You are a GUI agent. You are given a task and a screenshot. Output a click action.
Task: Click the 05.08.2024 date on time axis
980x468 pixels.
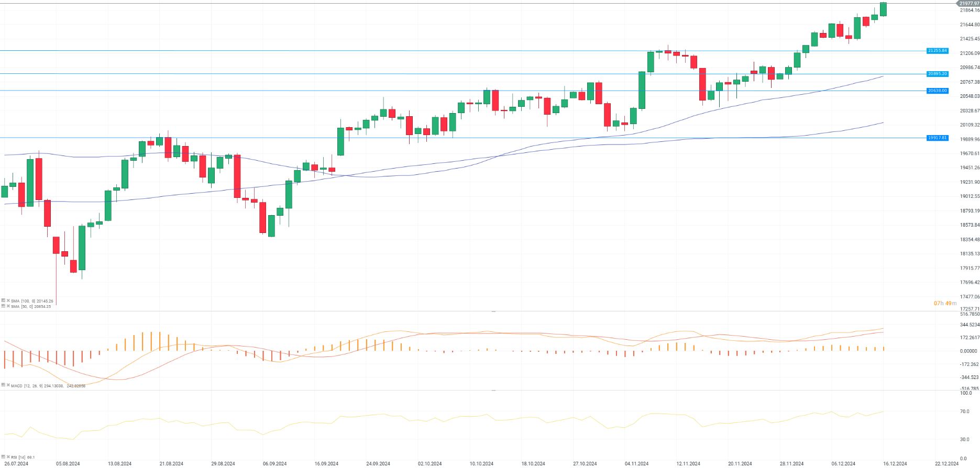click(x=68, y=464)
